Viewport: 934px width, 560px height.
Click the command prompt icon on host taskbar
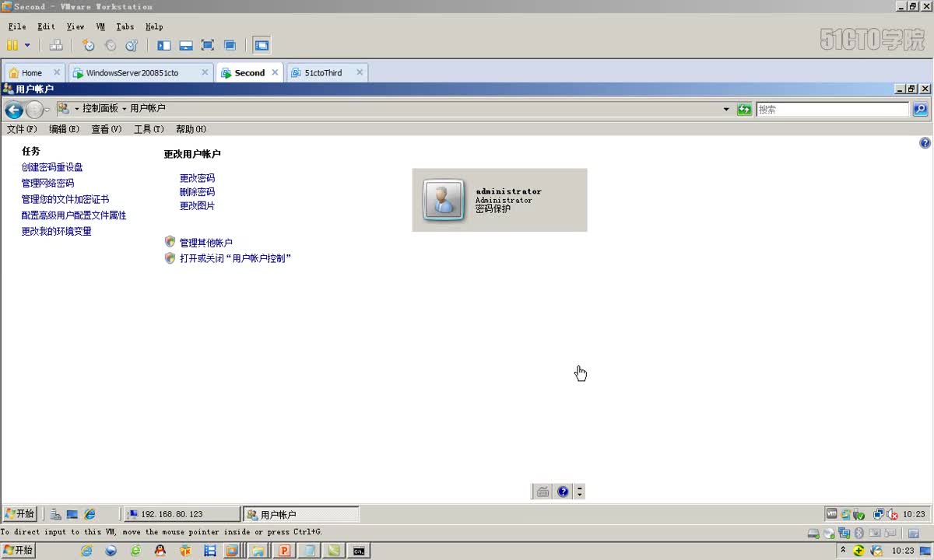pos(358,550)
